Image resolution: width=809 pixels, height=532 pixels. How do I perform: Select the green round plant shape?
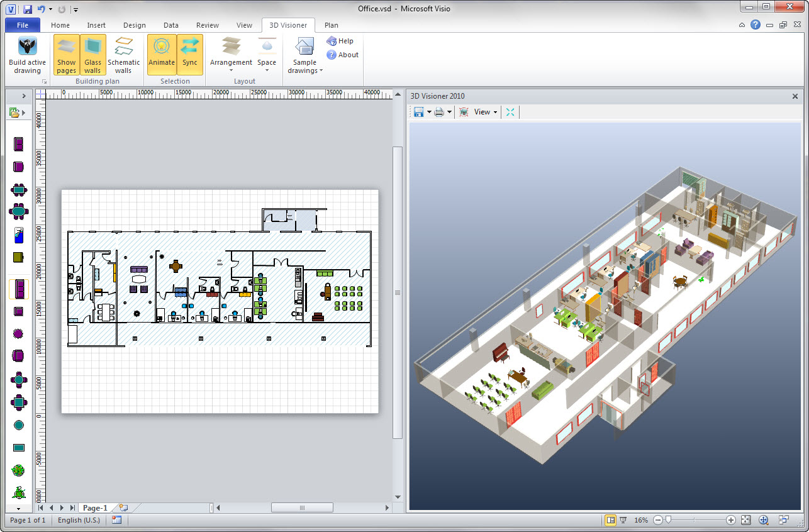[x=18, y=470]
